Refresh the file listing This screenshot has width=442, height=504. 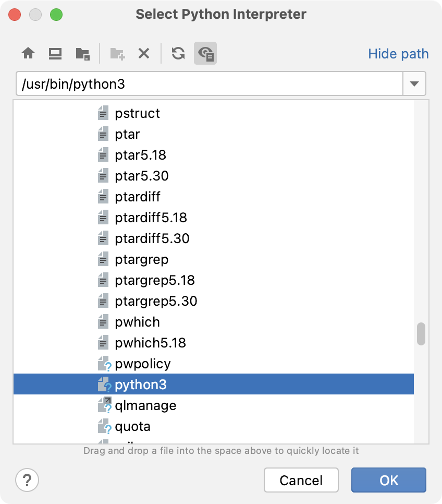[177, 53]
